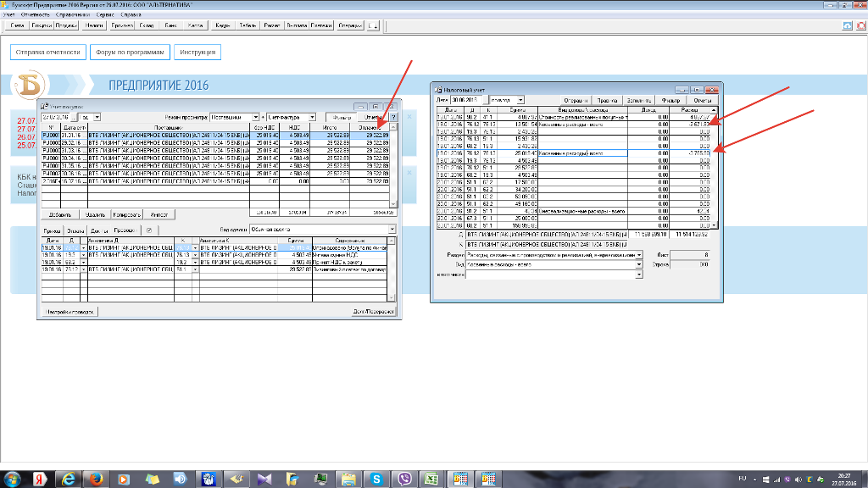Expand the Поставщики view mode dropdown
The image size is (868, 488).
pos(255,117)
